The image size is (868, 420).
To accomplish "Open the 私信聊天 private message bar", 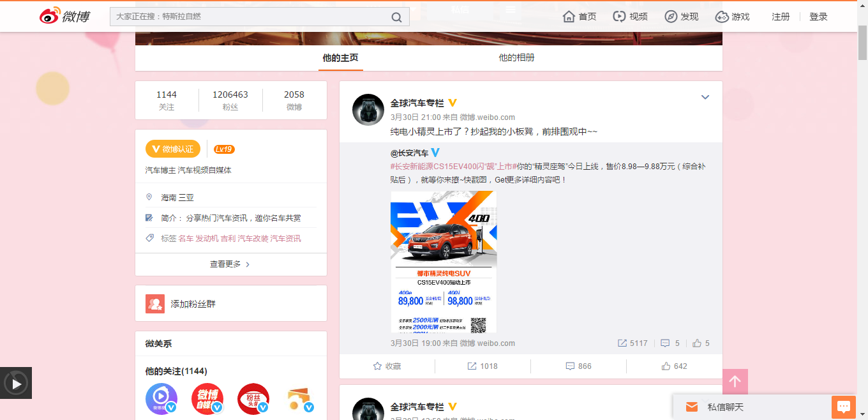I will click(752, 407).
